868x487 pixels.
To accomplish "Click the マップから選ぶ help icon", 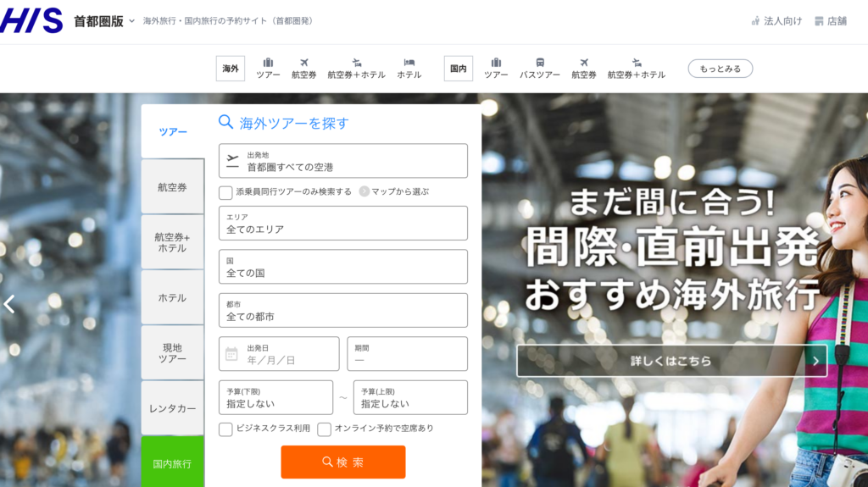I will tap(364, 191).
